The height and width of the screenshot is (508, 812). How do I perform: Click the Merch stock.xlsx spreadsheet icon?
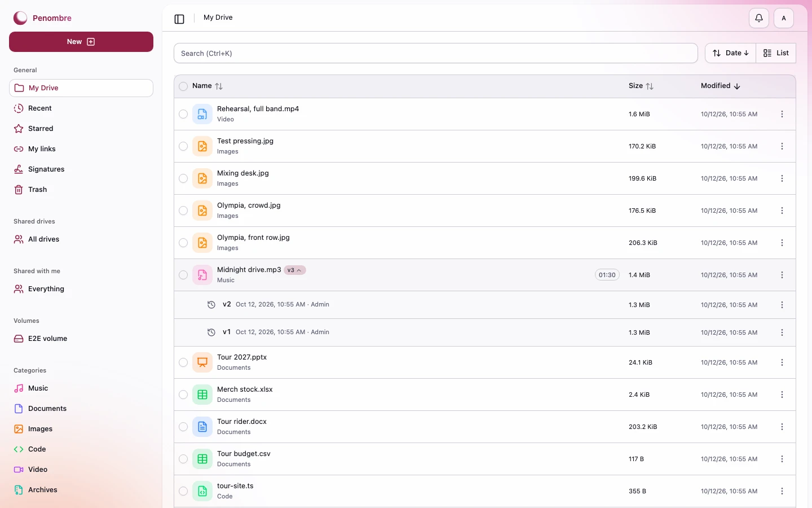(x=202, y=395)
